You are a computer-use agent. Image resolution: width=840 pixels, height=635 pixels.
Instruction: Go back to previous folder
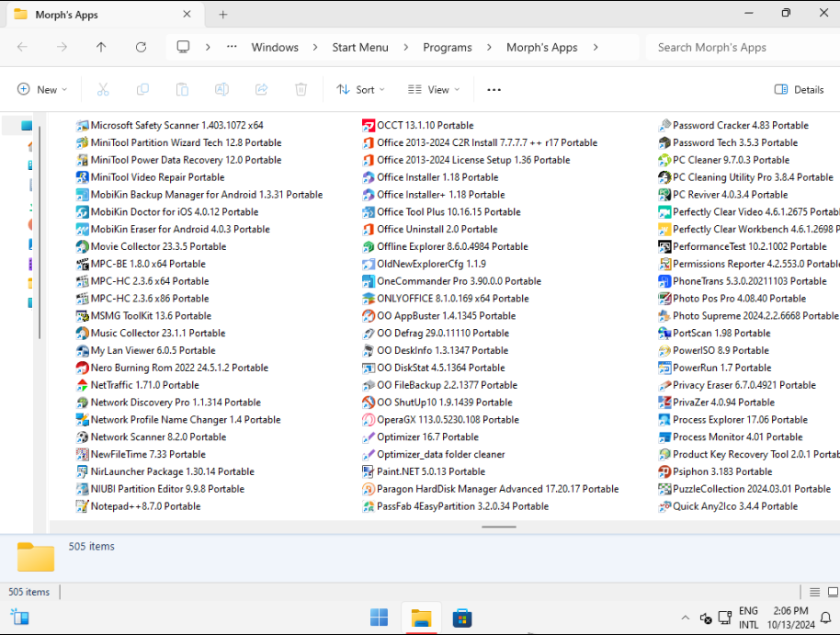click(22, 47)
